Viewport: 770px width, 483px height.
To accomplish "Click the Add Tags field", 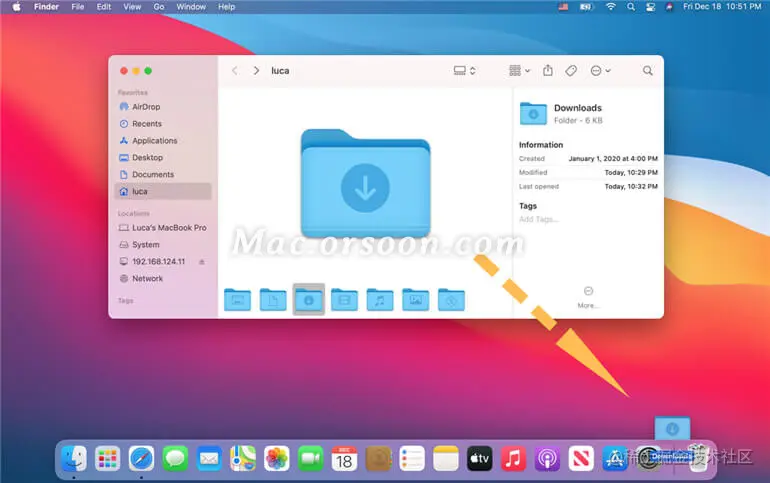I will pos(539,219).
